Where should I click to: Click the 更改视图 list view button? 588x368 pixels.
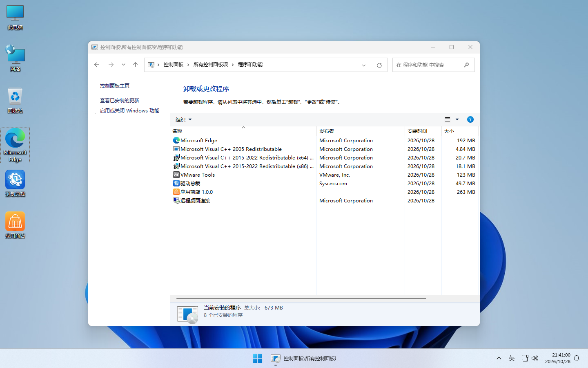coord(448,119)
